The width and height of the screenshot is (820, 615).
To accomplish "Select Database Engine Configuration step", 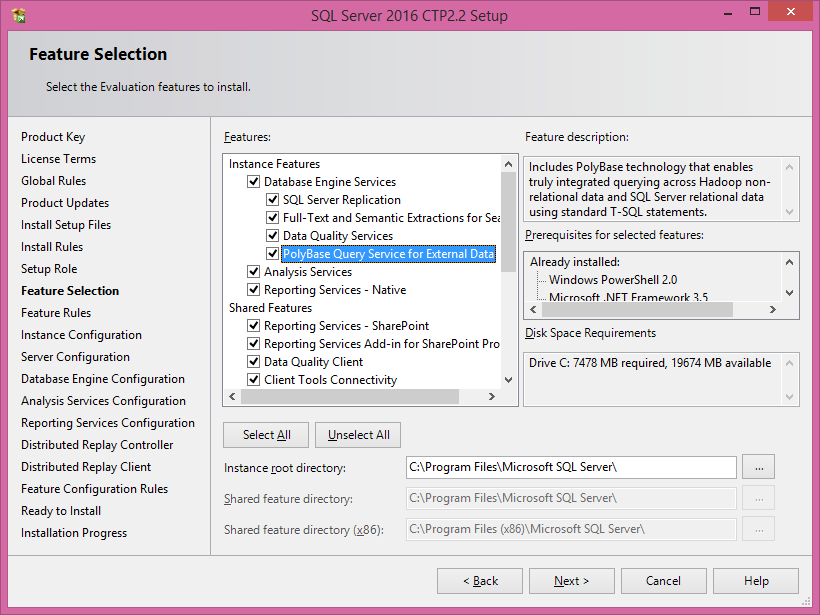I will coord(103,378).
